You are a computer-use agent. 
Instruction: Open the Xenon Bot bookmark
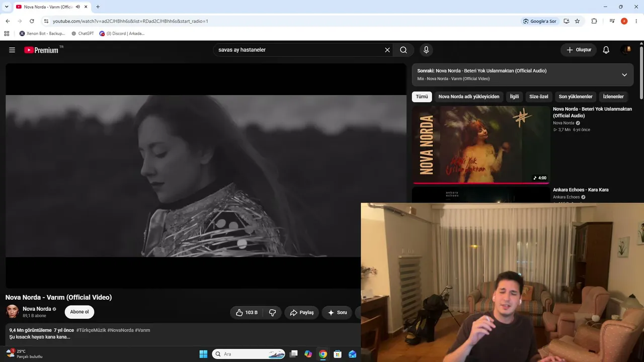[x=42, y=34]
